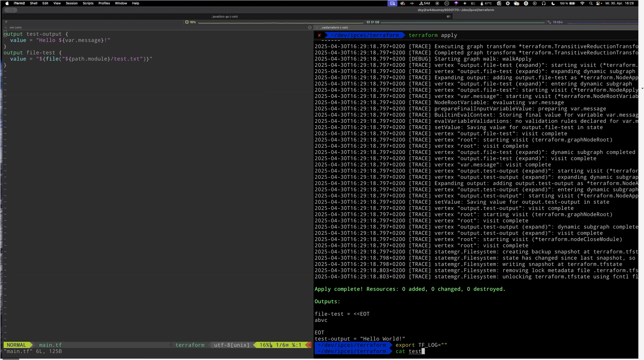Click main.tf in the vim statusline
This screenshot has width=644, height=360.
click(x=50, y=345)
